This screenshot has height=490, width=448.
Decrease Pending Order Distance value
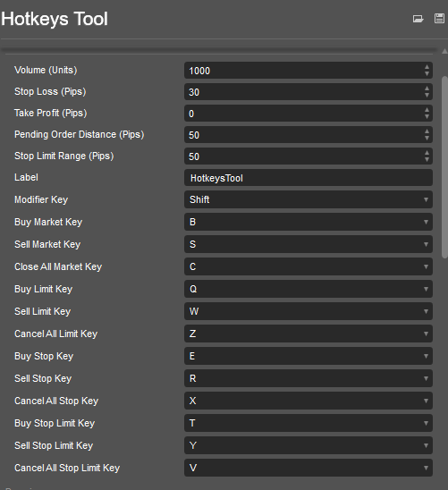coord(427,138)
